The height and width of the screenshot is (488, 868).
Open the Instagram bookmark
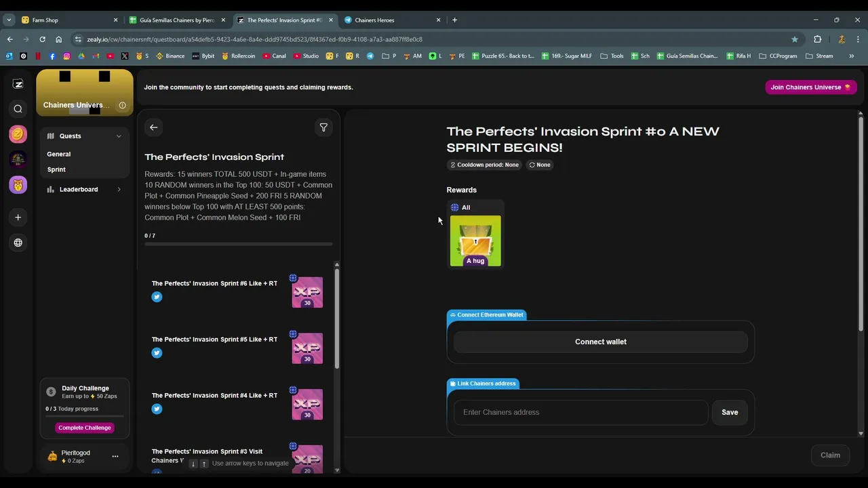[x=66, y=56]
